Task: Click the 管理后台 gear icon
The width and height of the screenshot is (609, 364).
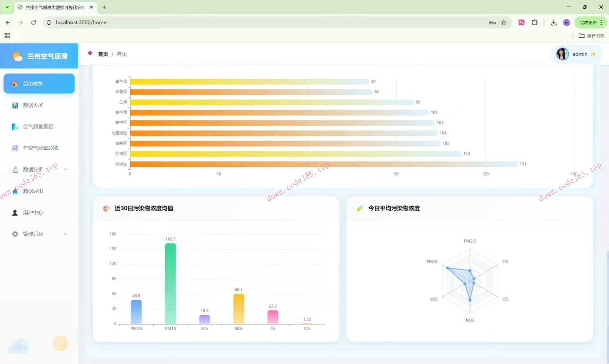Action: click(x=15, y=234)
